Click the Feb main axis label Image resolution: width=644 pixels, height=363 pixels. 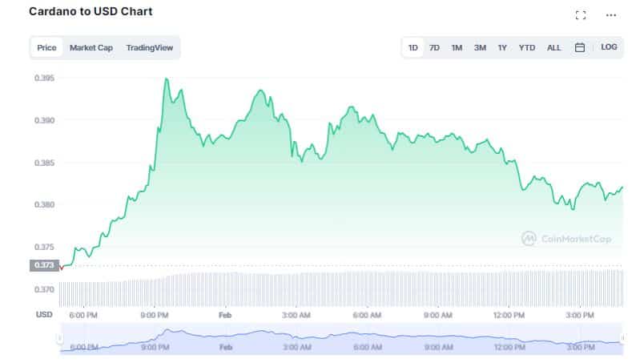coord(225,315)
